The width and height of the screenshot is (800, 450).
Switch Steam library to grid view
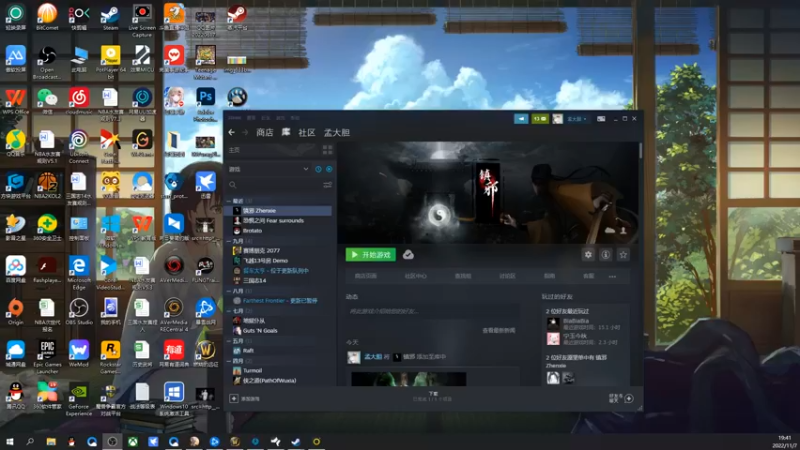(327, 149)
